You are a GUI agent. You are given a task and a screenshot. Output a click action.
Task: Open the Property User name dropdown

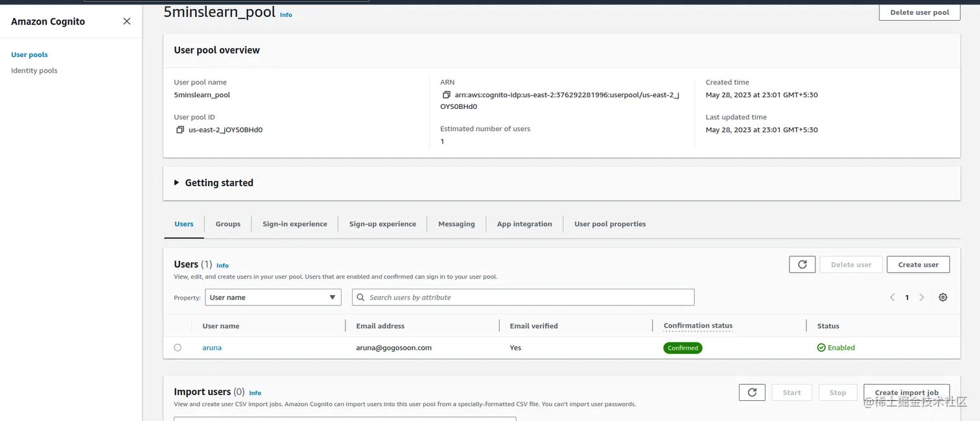(x=273, y=297)
